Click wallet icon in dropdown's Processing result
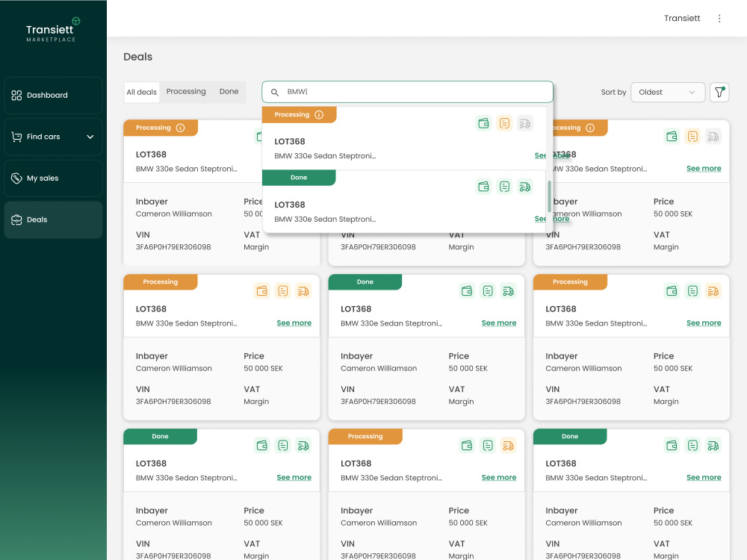The width and height of the screenshot is (747, 560). coord(483,124)
